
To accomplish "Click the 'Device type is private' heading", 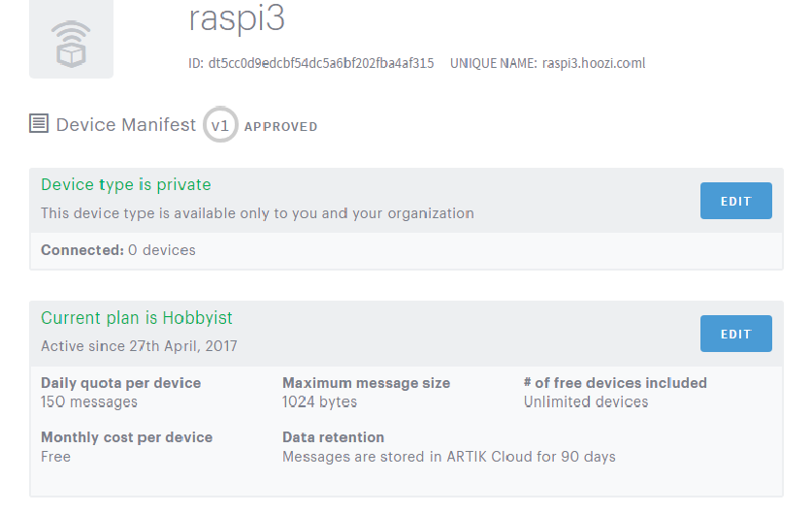I will 126,185.
